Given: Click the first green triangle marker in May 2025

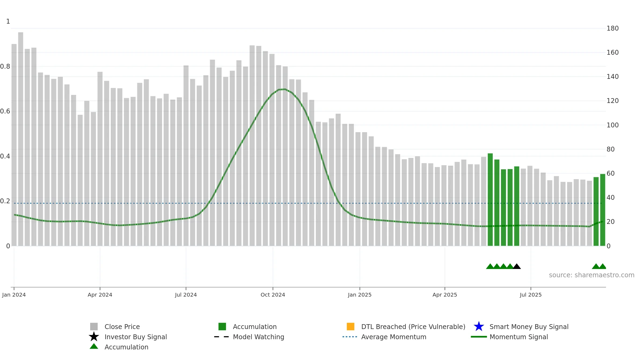Looking at the screenshot, I should (490, 266).
